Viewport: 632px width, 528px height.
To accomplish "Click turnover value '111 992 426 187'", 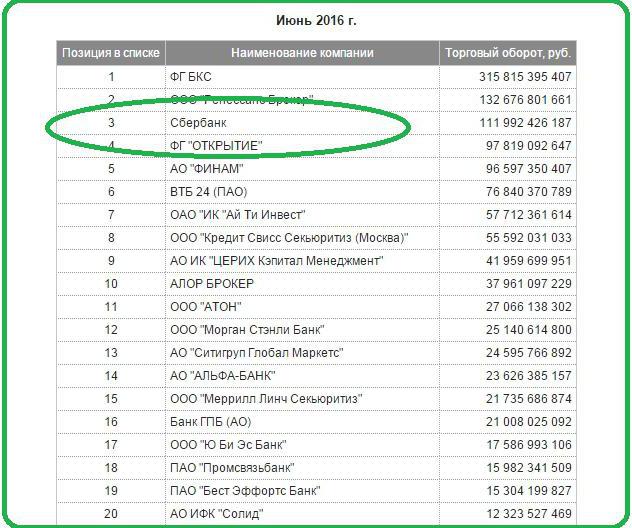I will (x=525, y=123).
